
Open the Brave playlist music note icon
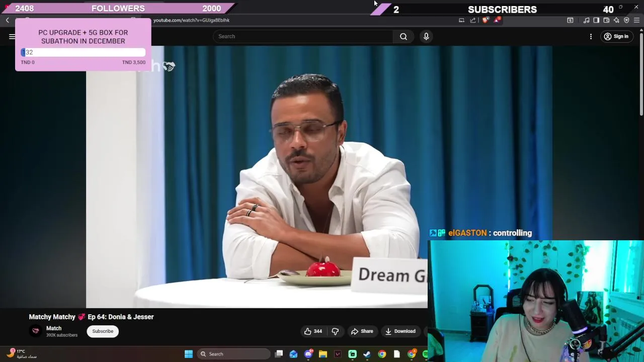pos(586,20)
